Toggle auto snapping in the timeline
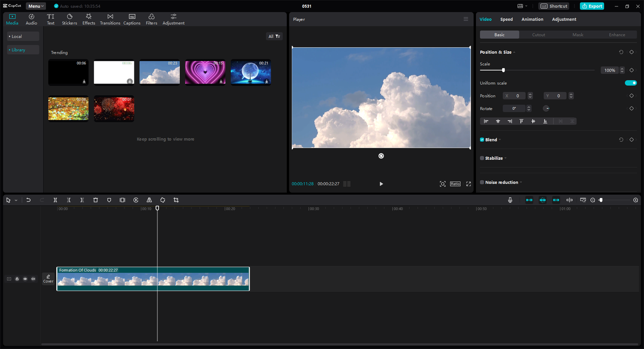This screenshot has height=349, width=644. [x=543, y=200]
